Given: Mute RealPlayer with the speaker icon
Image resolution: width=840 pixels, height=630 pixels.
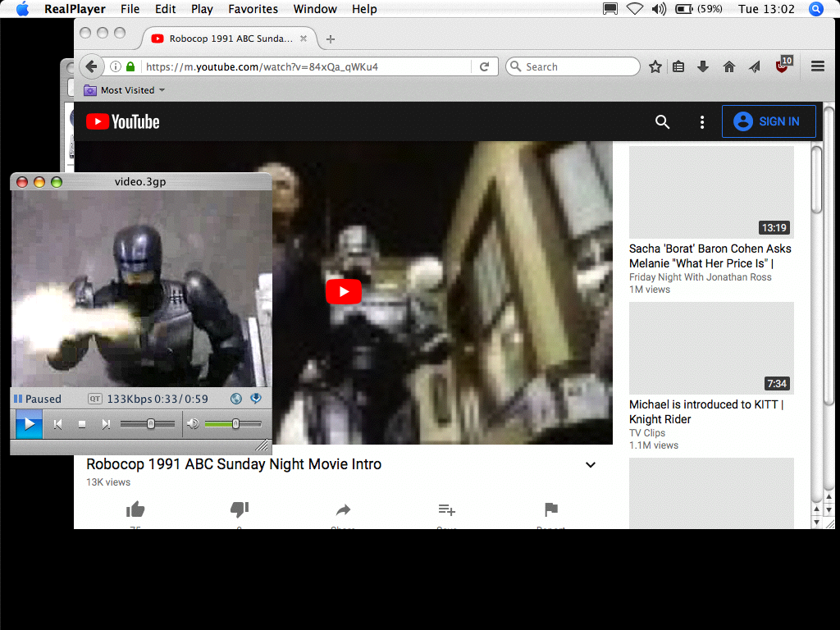Looking at the screenshot, I should tap(193, 424).
